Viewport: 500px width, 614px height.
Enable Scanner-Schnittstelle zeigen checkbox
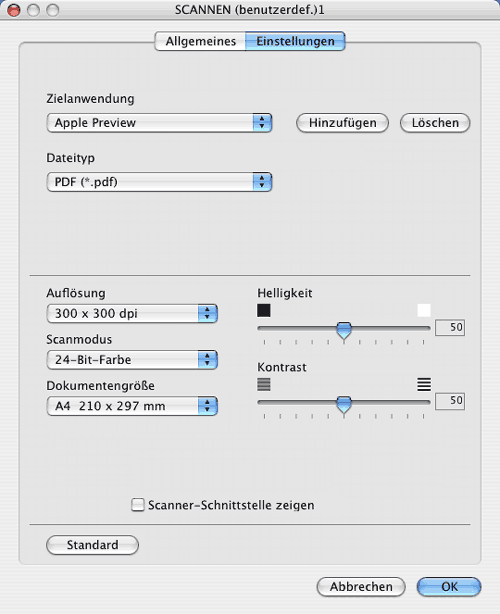pyautogui.click(x=137, y=505)
